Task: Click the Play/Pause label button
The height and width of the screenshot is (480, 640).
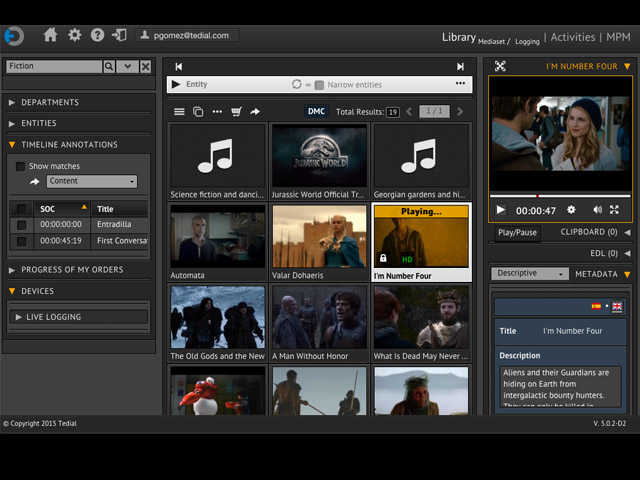Action: tap(517, 233)
